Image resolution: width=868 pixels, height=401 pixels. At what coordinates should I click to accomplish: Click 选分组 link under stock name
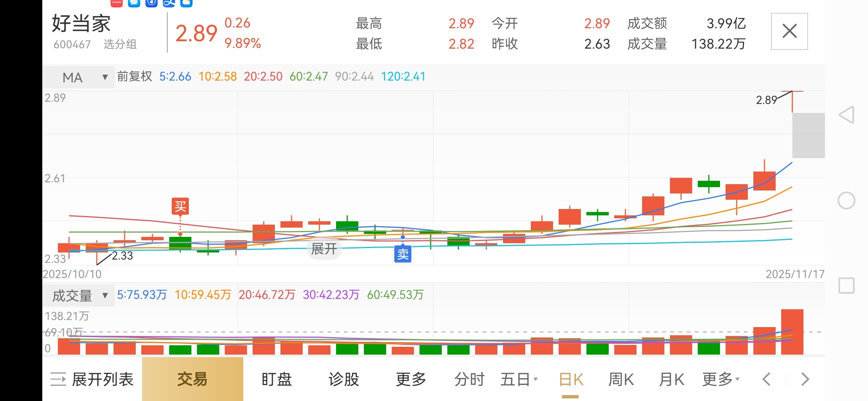click(x=120, y=44)
